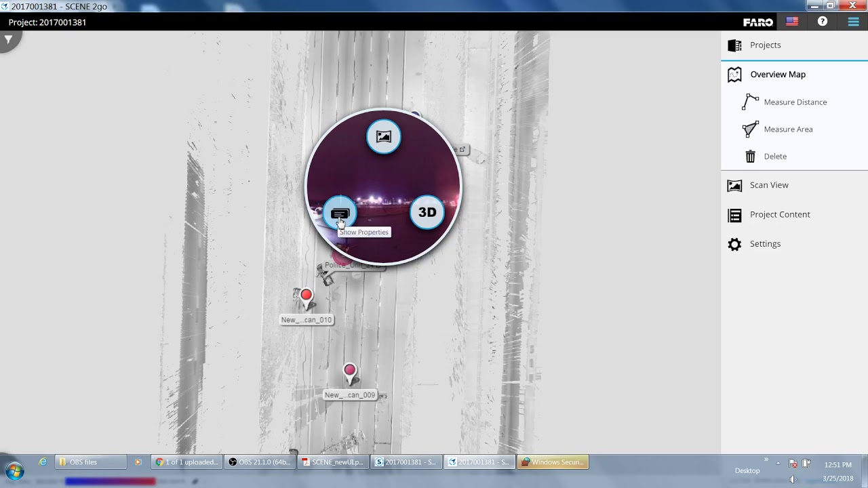868x488 pixels.
Task: Switch to Windows Security taskbar item
Action: [553, 462]
